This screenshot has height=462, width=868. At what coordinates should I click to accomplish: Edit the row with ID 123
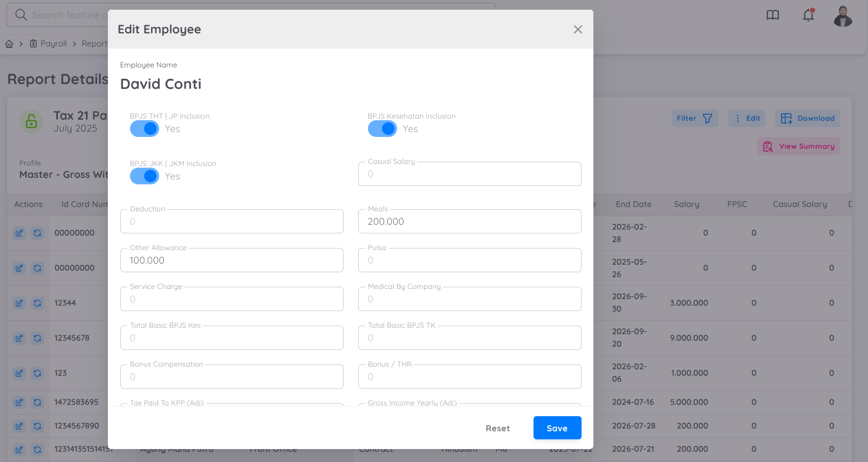(19, 373)
